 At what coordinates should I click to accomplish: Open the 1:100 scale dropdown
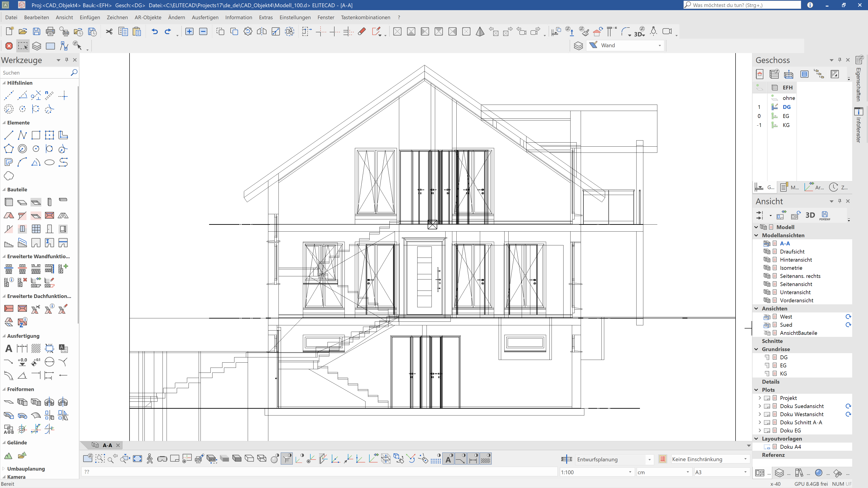[630, 472]
